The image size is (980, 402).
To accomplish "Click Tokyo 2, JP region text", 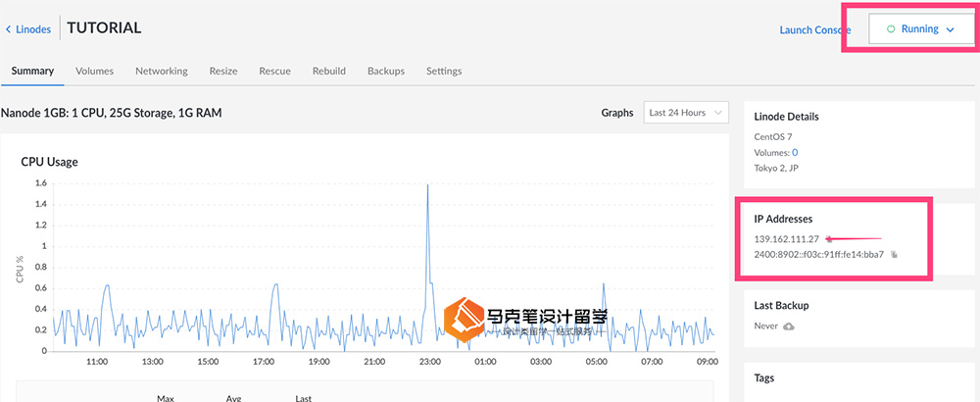I will (776, 169).
